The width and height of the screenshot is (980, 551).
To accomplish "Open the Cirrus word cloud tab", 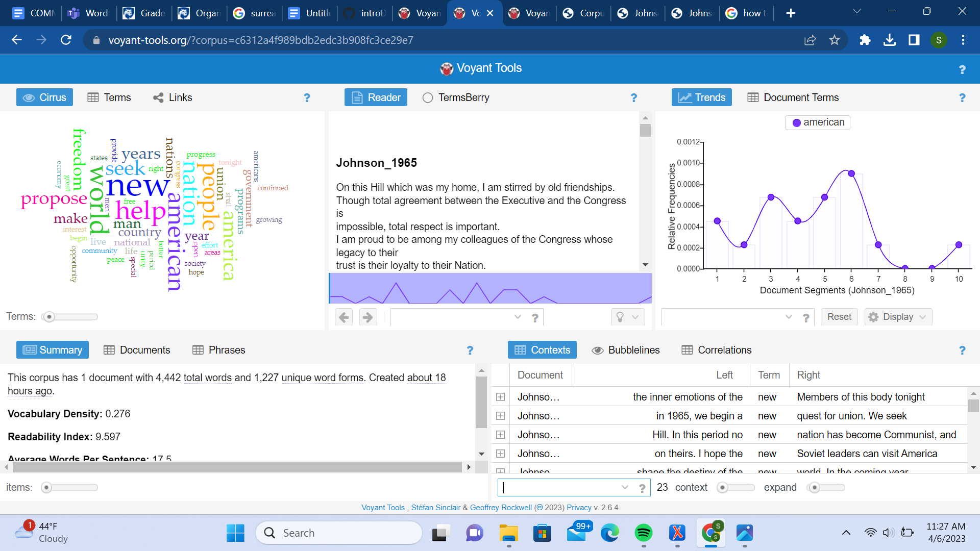I will tap(44, 97).
